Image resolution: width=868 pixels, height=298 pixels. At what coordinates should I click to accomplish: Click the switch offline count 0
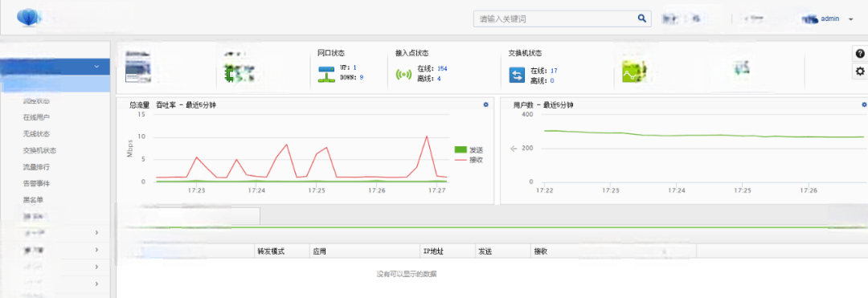[x=552, y=80]
